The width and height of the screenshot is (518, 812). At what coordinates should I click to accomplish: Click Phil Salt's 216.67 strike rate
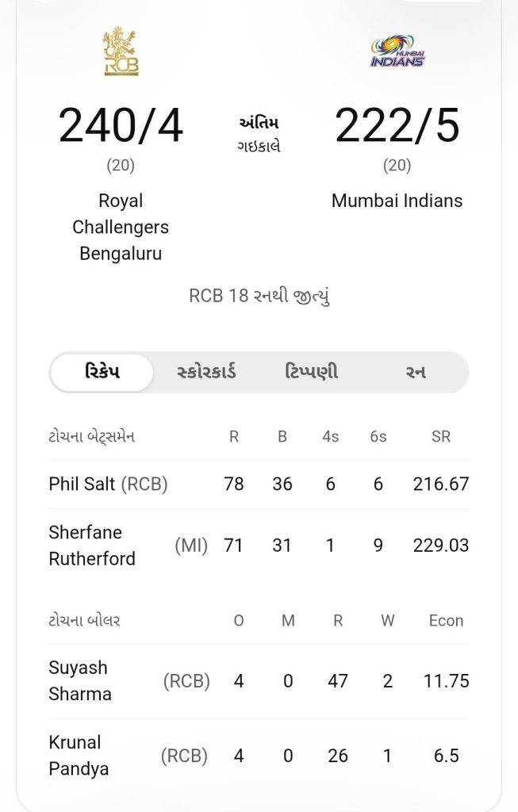tap(440, 484)
